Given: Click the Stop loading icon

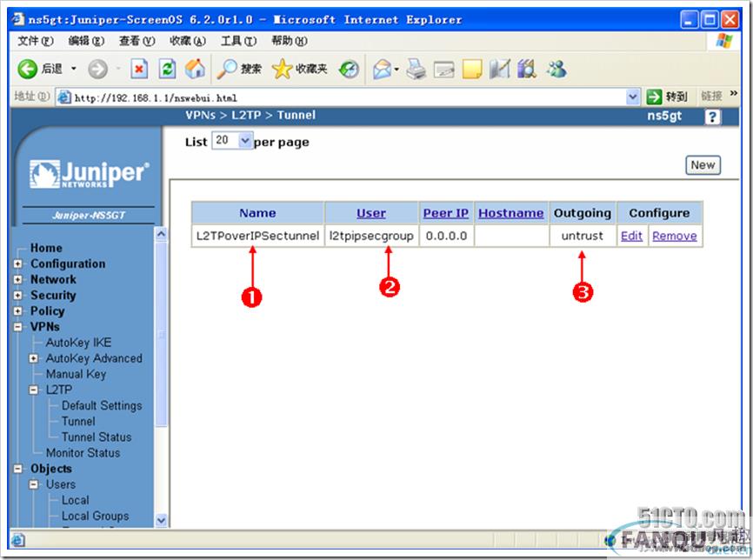Looking at the screenshot, I should click(139, 69).
